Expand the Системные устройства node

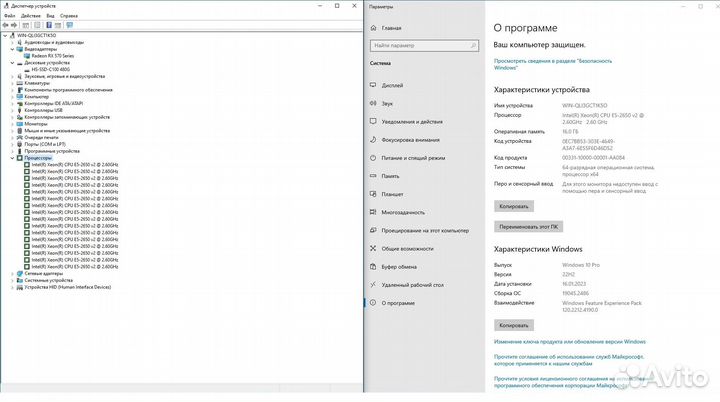(x=12, y=280)
